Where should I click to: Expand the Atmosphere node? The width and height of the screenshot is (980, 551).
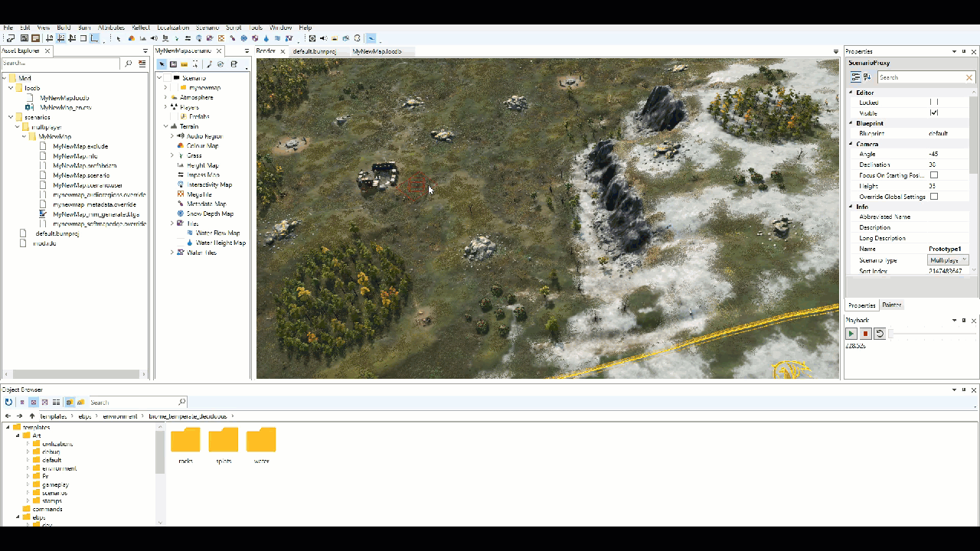point(165,97)
